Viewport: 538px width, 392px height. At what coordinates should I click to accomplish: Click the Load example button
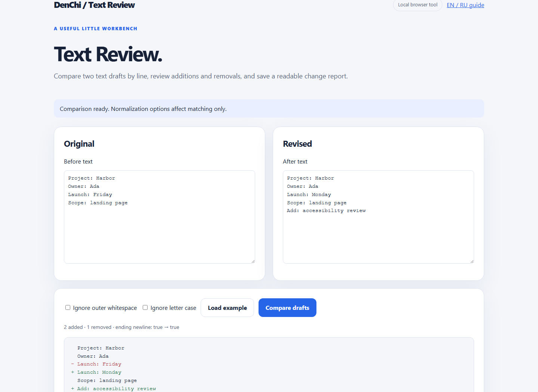227,308
